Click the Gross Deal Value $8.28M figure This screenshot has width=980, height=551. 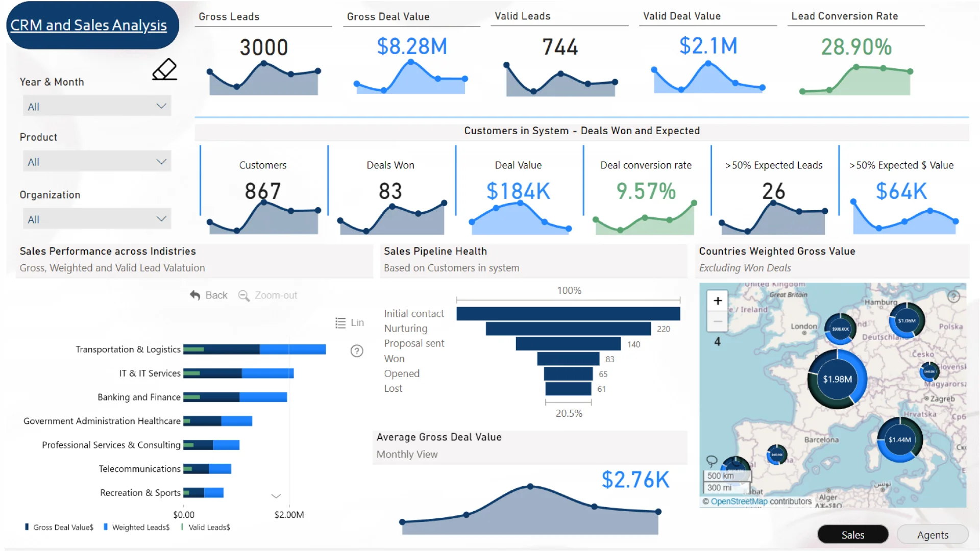click(x=412, y=46)
